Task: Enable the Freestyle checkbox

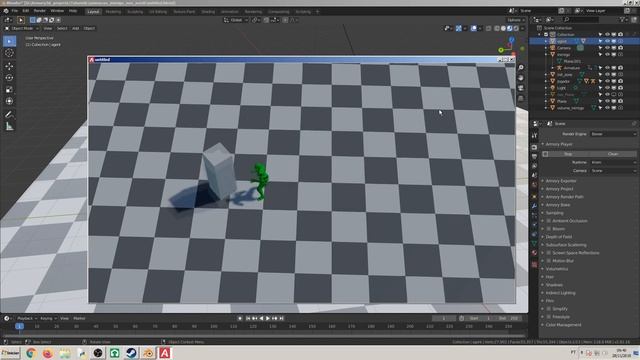Action: point(549,317)
